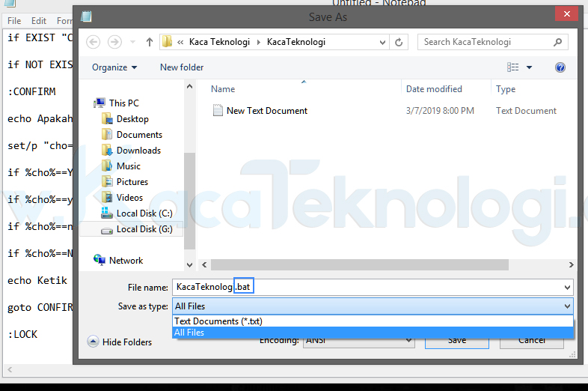
Task: Click the Notepad icon in Save As title bar
Action: [86, 16]
